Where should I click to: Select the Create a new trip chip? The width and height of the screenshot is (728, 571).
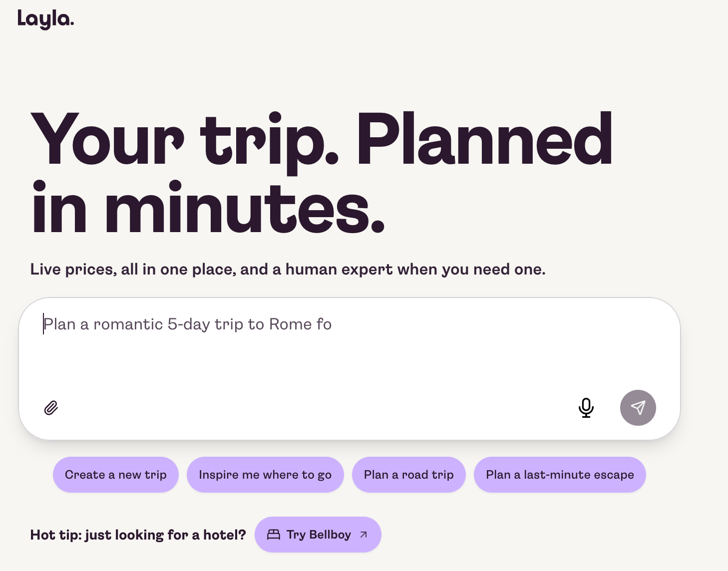point(116,475)
